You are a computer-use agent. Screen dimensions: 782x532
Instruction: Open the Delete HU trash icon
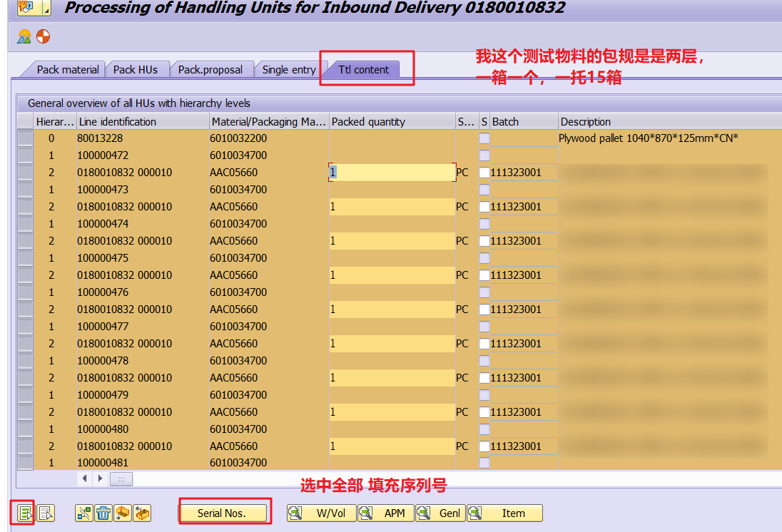pos(102,512)
